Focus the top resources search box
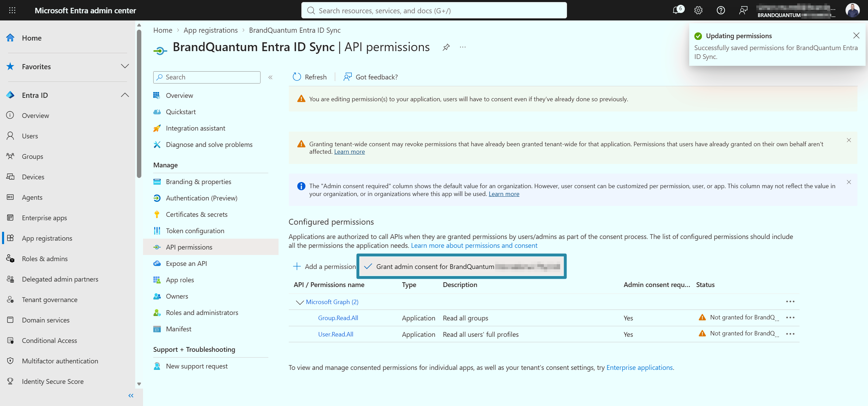The height and width of the screenshot is (406, 868). (x=434, y=11)
